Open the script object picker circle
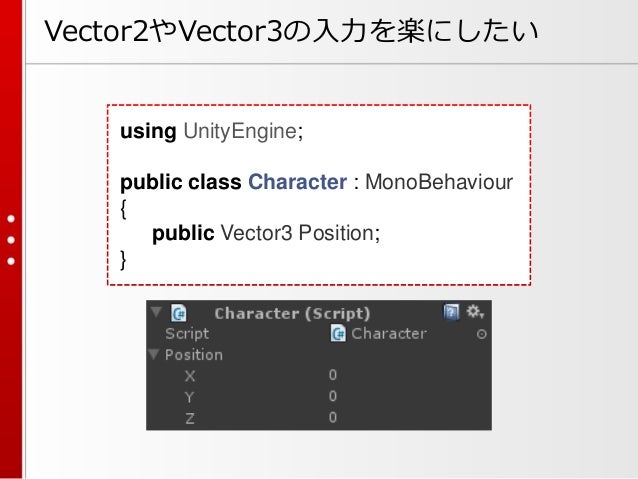 point(481,335)
